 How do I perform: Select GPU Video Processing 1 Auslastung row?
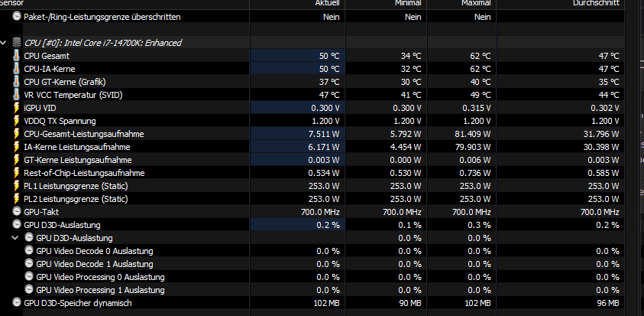point(99,290)
